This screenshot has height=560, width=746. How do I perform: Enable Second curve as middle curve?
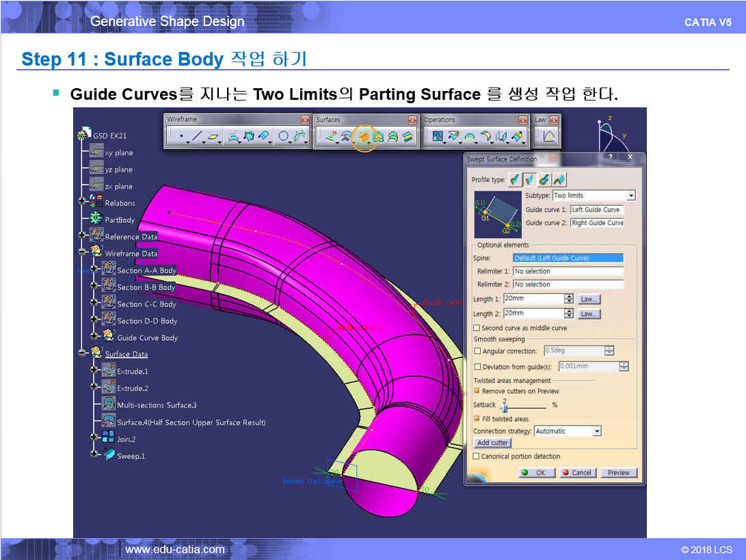(477, 328)
